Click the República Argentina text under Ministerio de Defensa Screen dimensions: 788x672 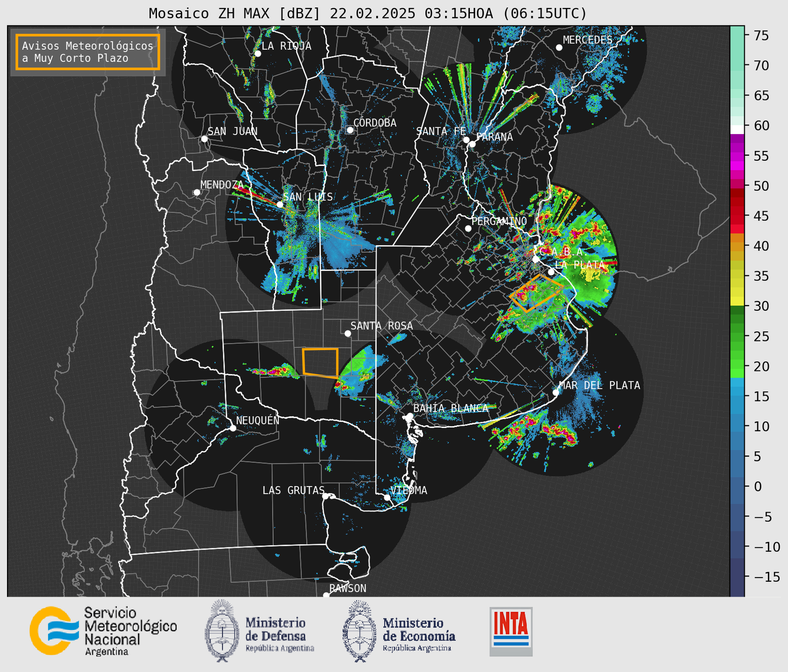tap(280, 649)
